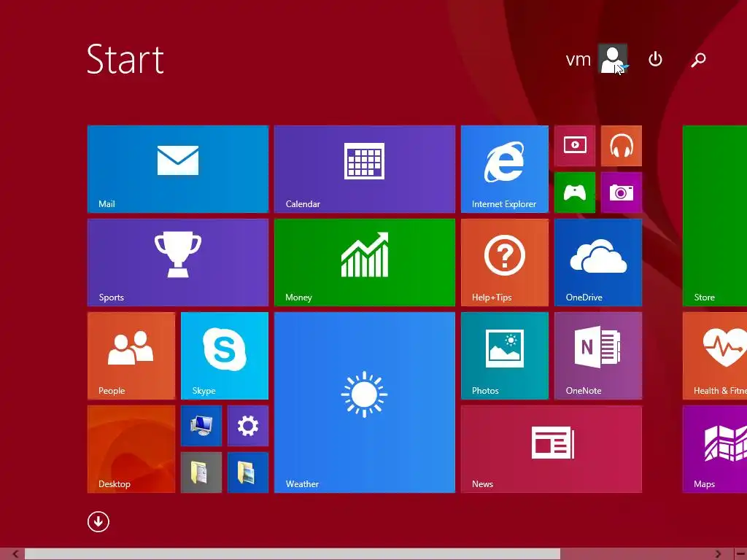
Task: Launch the OneNote tile
Action: click(598, 356)
